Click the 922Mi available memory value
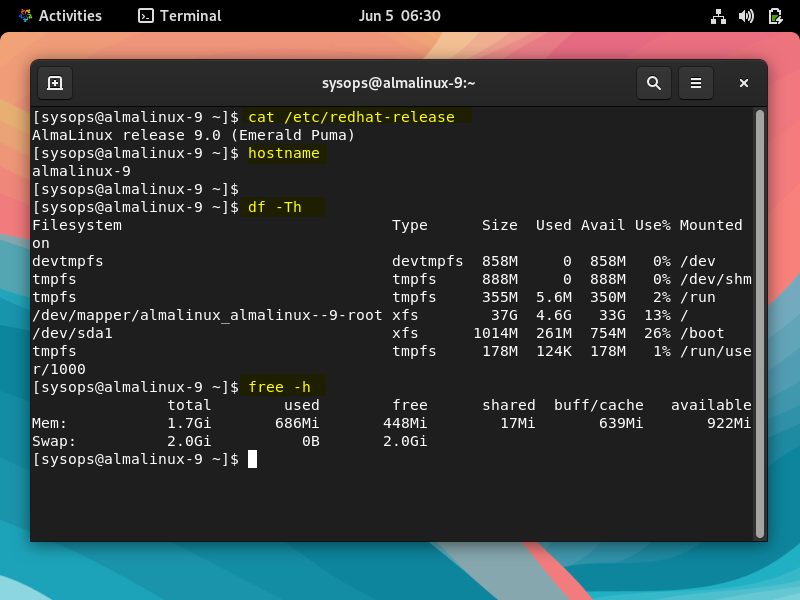This screenshot has height=600, width=800. click(x=729, y=423)
